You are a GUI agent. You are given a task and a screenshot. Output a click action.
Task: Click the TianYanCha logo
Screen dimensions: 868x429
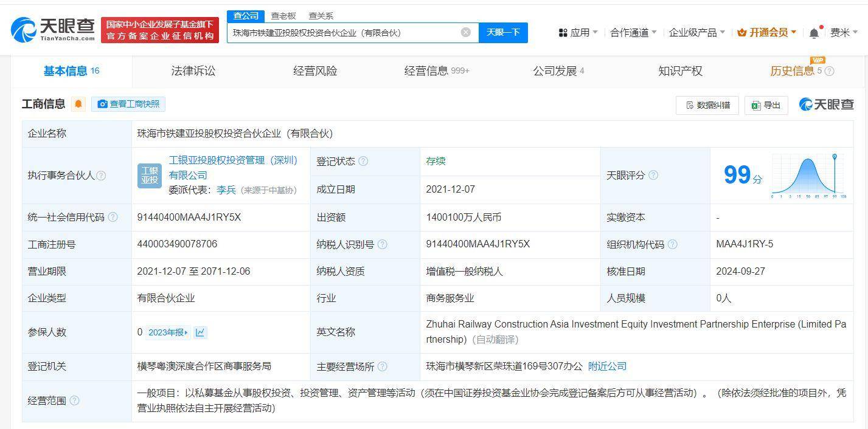[53, 29]
